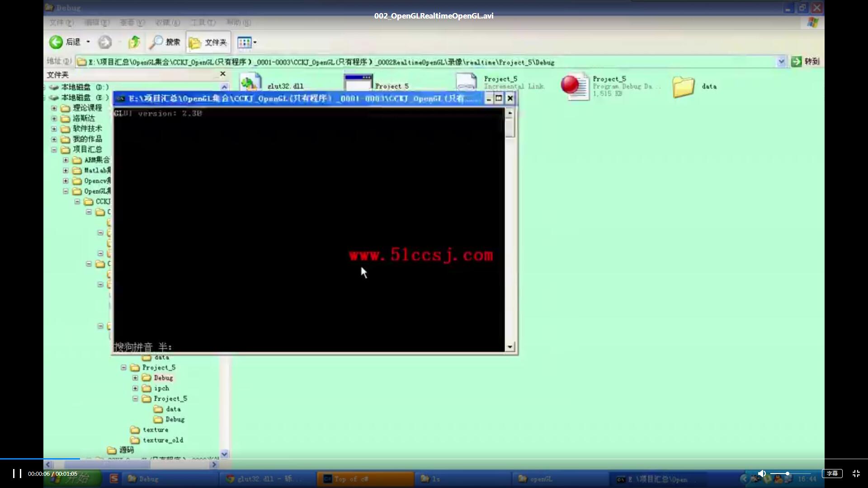Viewport: 868px width, 488px height.
Task: Expand the 我的作品 tree folder
Action: (x=54, y=139)
